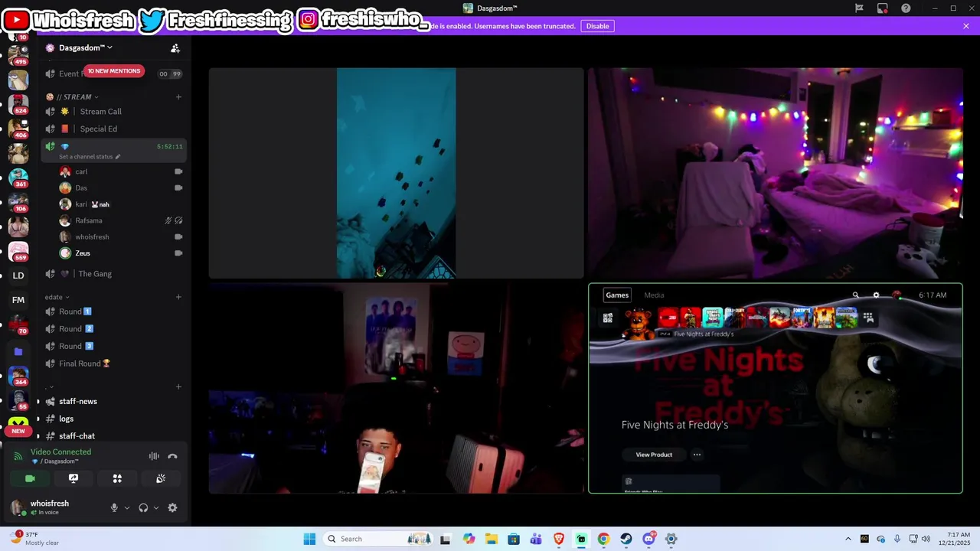Expand threads arrow beside logs
This screenshot has height=551, width=980.
[38, 419]
